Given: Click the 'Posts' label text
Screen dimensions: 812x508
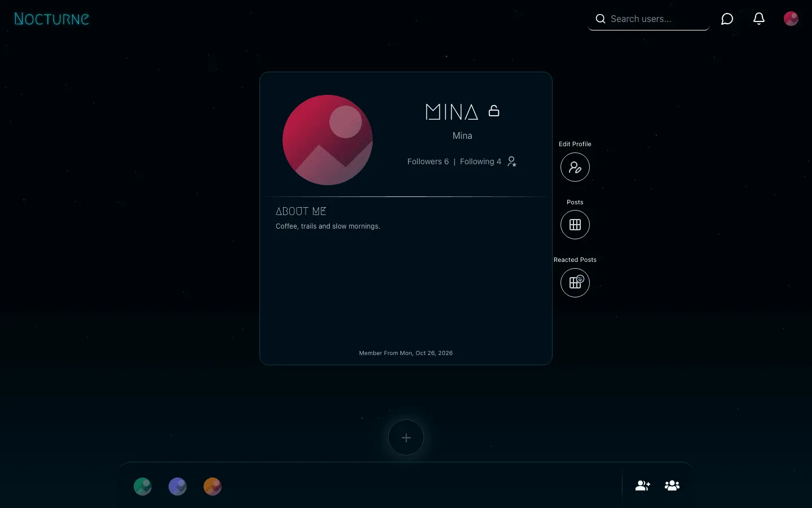Looking at the screenshot, I should [x=575, y=202].
